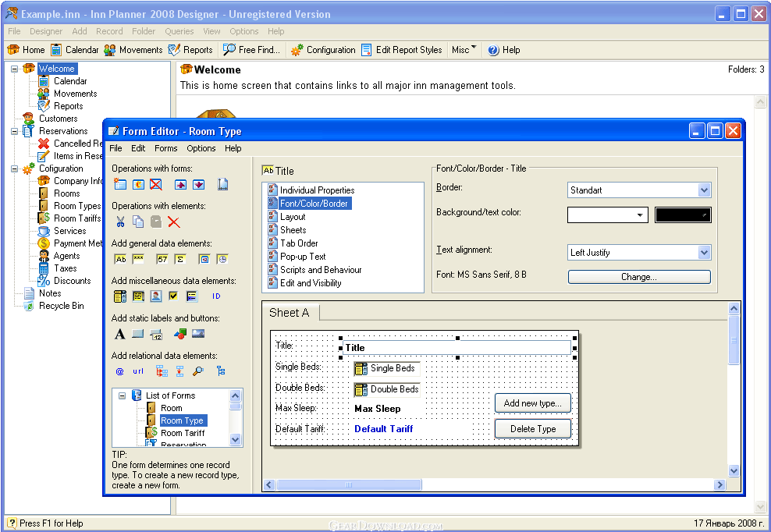This screenshot has height=532, width=771.
Task: Add a checkbox data element icon
Action: [173, 296]
